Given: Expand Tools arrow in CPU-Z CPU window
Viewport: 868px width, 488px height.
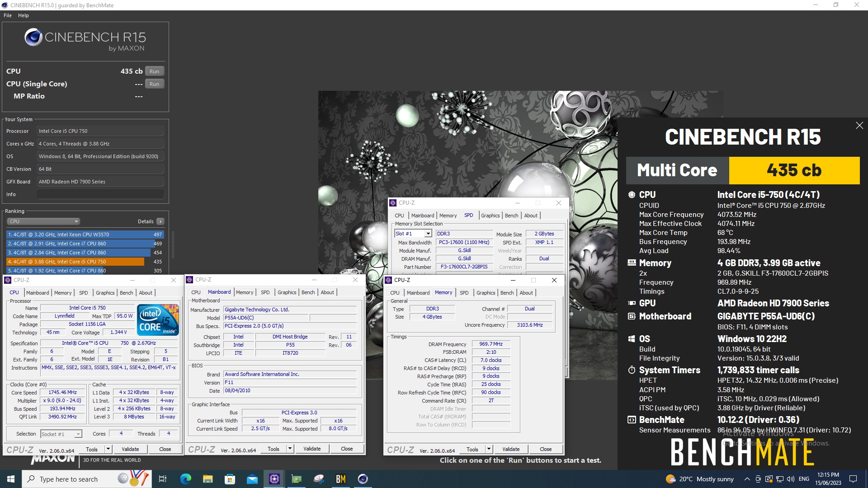Looking at the screenshot, I should click(108, 449).
